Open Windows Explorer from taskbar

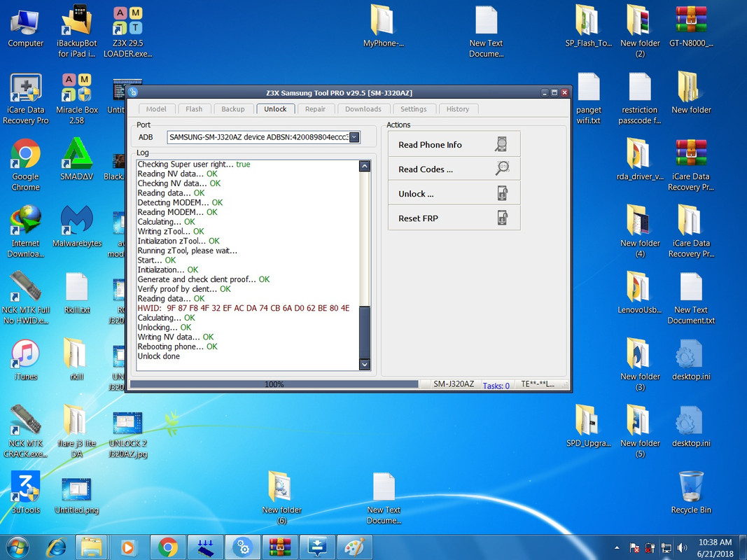pyautogui.click(x=91, y=547)
